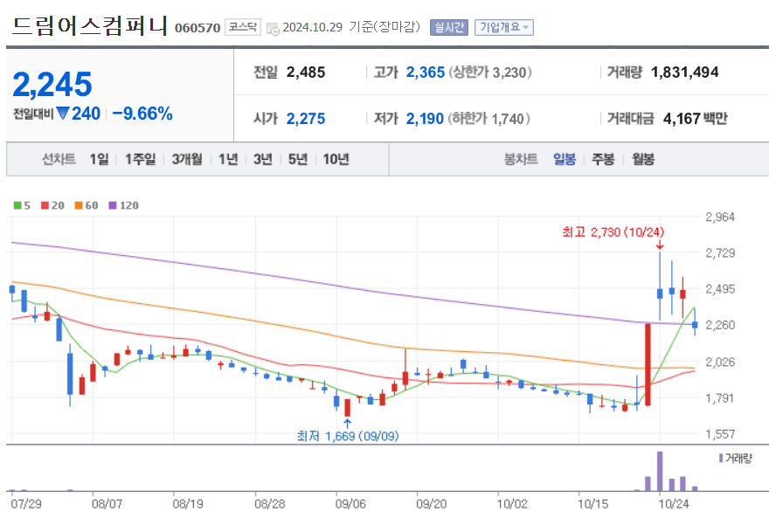769x532 pixels.
Task: Select the 1일 line chart tab
Action: tap(99, 159)
